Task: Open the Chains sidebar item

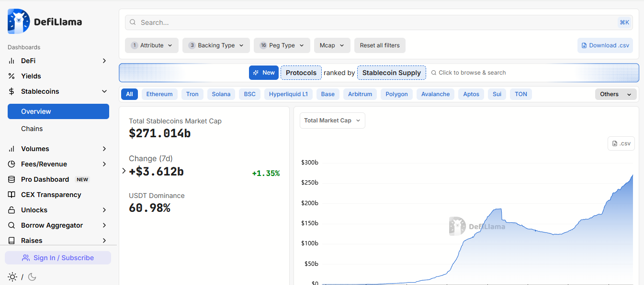Action: point(58,129)
